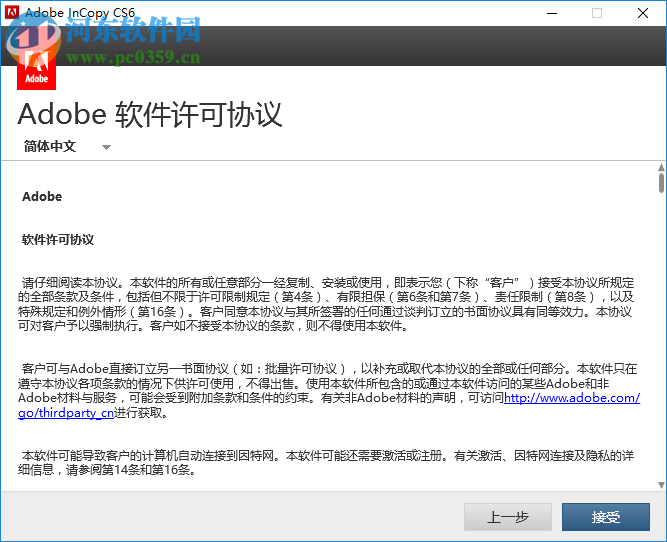
Task: Click the 上一步 (Back) button
Action: [507, 517]
